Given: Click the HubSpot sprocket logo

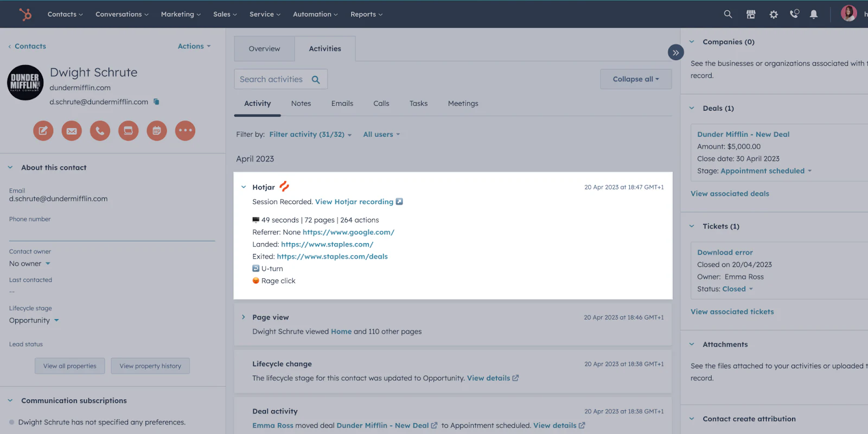Looking at the screenshot, I should (x=25, y=14).
